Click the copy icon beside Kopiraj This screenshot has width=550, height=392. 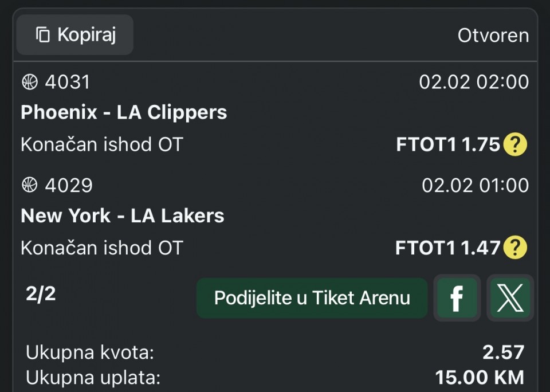point(43,35)
